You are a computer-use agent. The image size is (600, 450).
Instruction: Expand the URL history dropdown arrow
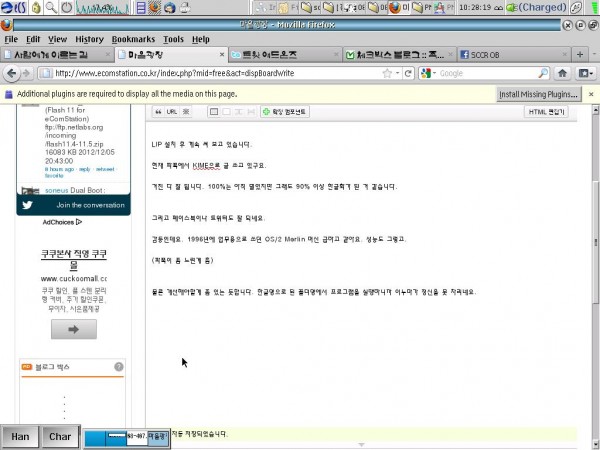pos(398,73)
